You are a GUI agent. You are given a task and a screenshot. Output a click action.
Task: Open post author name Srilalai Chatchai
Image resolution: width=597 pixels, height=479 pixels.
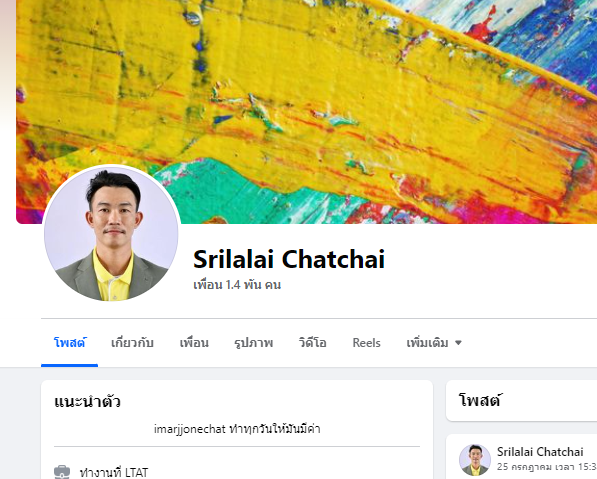pos(540,452)
